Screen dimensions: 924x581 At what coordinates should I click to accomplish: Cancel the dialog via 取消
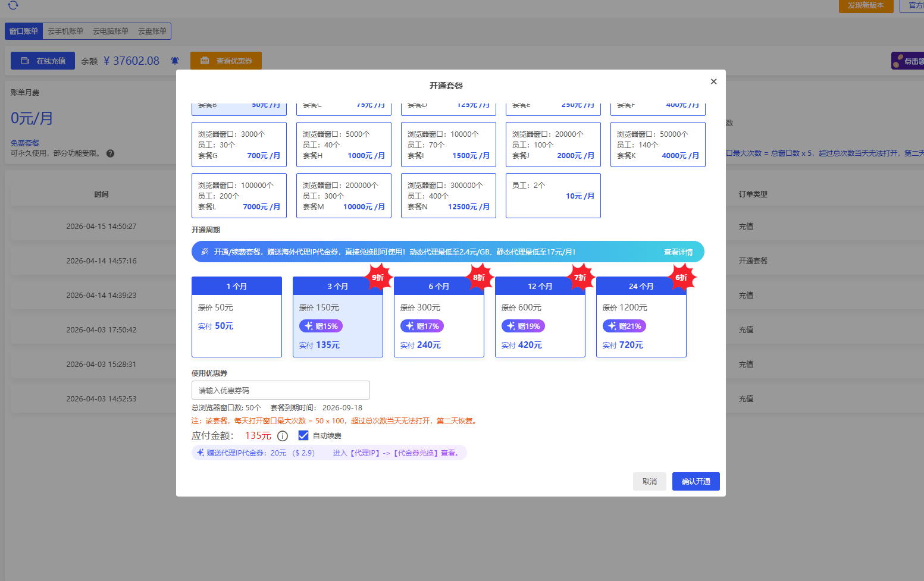650,481
